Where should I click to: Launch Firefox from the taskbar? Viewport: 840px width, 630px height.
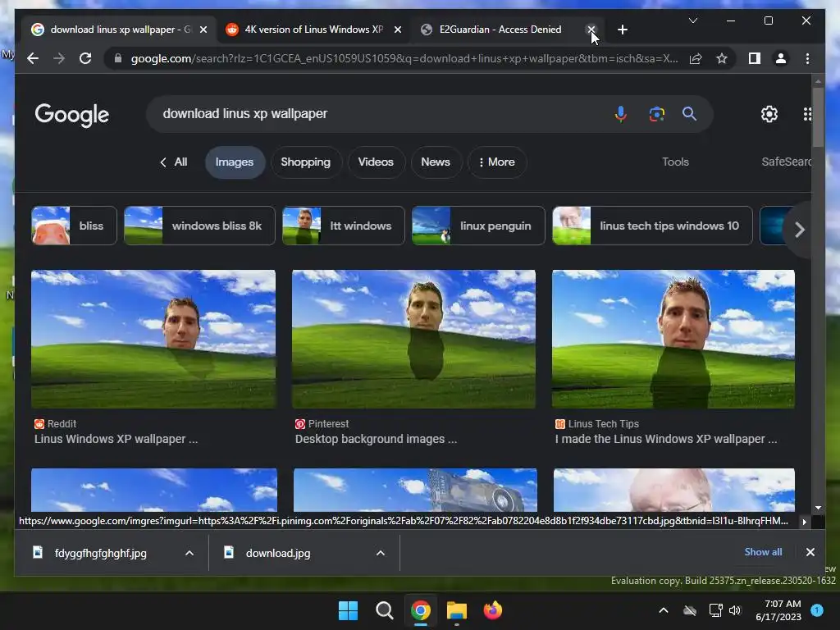point(492,610)
